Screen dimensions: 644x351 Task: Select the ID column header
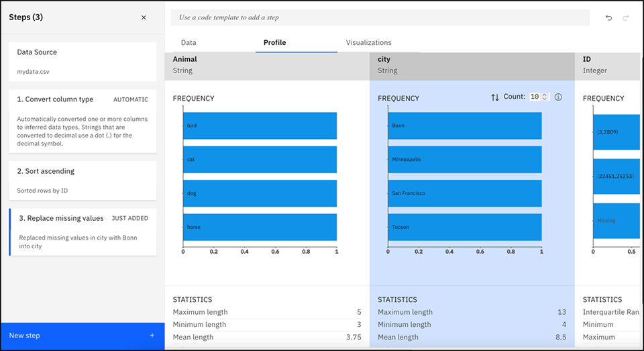[x=609, y=64]
